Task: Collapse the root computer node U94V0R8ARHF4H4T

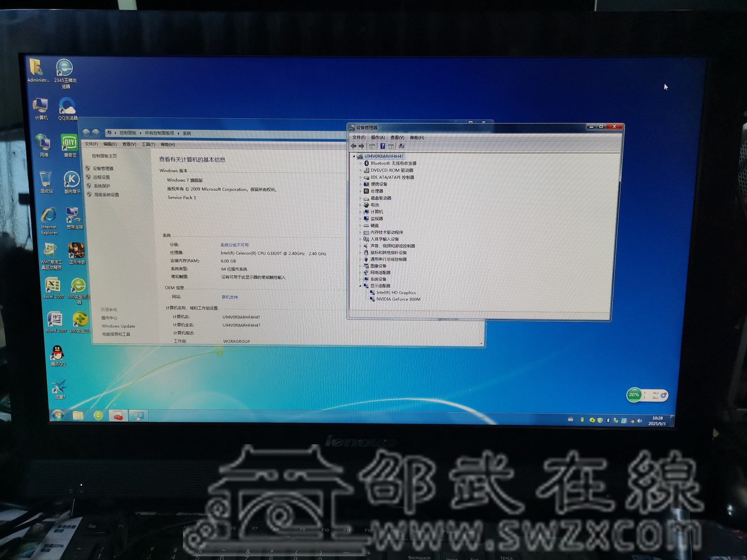Action: pos(354,156)
